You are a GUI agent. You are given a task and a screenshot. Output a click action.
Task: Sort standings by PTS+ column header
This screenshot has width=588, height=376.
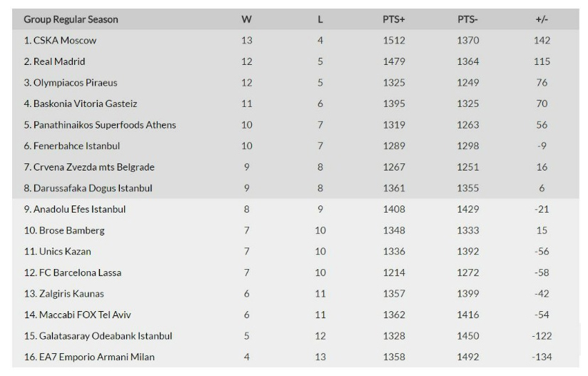[x=393, y=19]
